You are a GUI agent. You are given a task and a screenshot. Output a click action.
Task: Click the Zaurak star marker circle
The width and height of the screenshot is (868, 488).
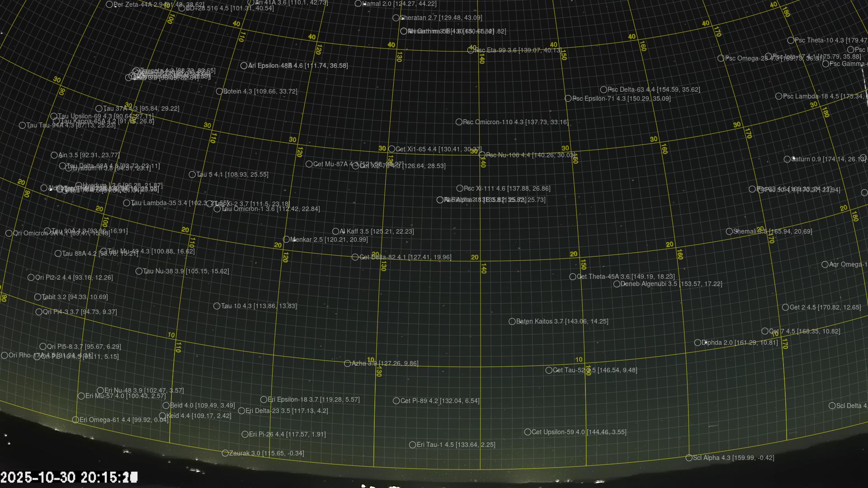coord(225,453)
